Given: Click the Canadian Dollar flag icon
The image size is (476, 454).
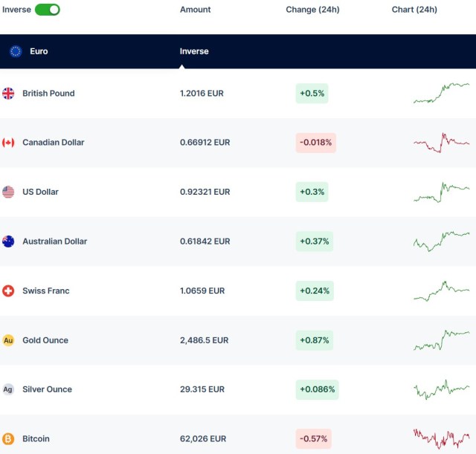Looking at the screenshot, I should click(x=8, y=143).
